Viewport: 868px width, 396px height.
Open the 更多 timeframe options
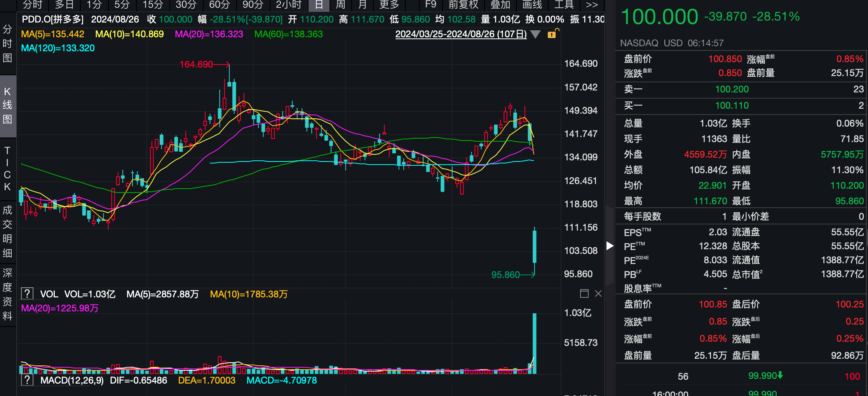pyautogui.click(x=389, y=5)
